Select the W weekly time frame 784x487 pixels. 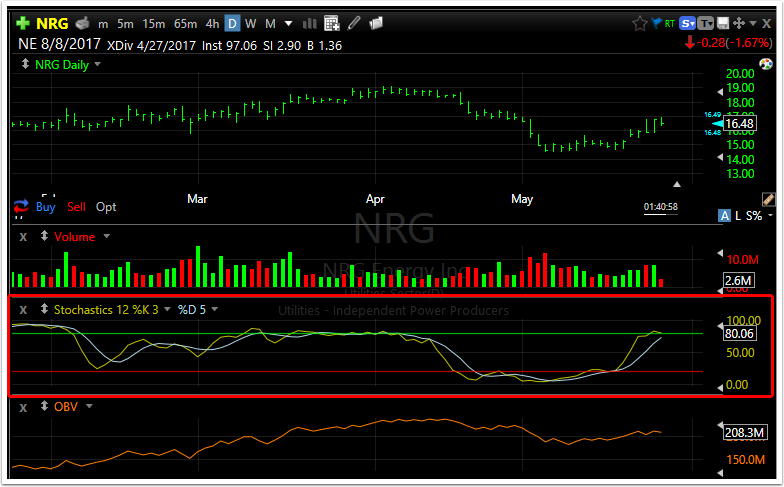coord(250,24)
